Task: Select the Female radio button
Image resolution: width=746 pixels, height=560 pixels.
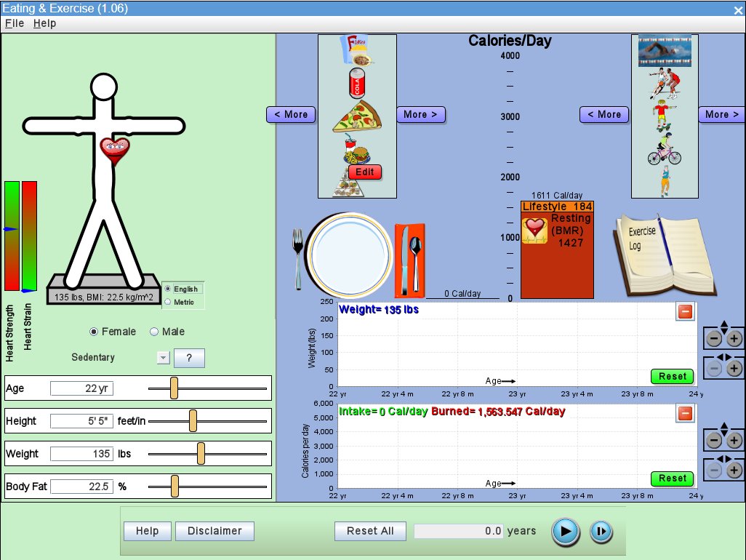Action: (x=94, y=332)
